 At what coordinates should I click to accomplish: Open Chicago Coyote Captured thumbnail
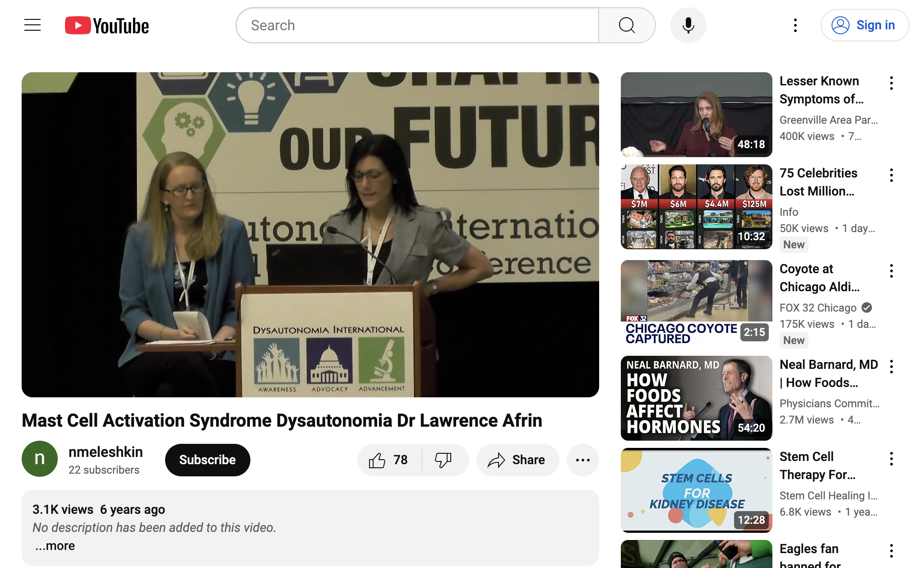696,303
